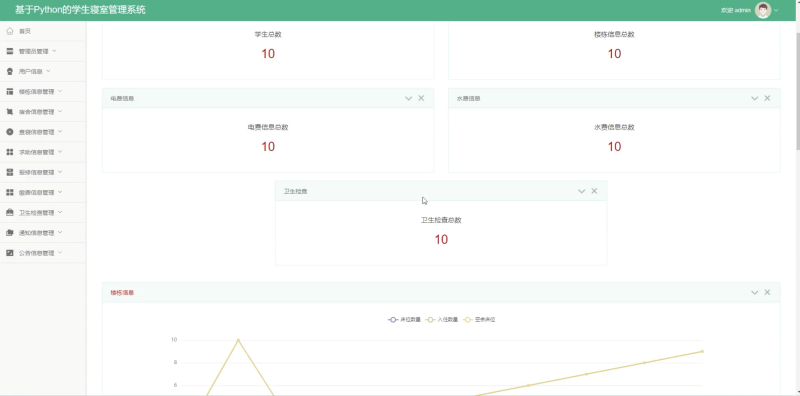The image size is (800, 396).
Task: Expand 查寝信息管理 using its chevron
Action: coord(60,132)
